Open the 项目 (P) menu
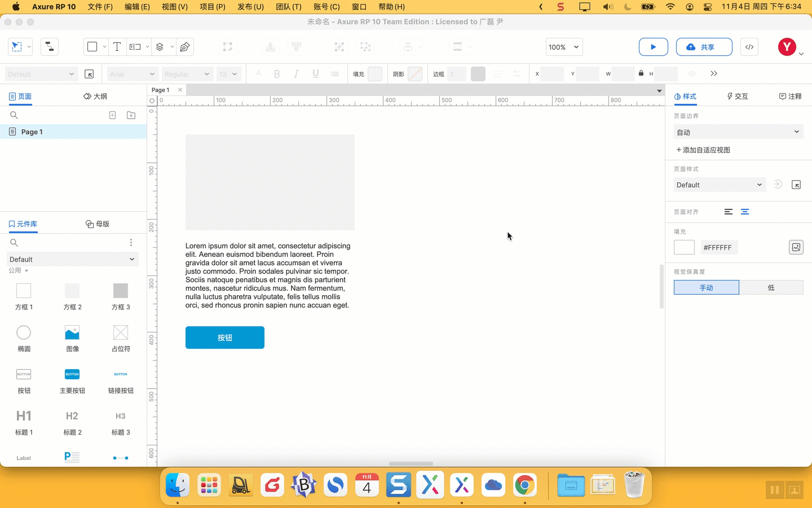Image resolution: width=812 pixels, height=508 pixels. (213, 7)
